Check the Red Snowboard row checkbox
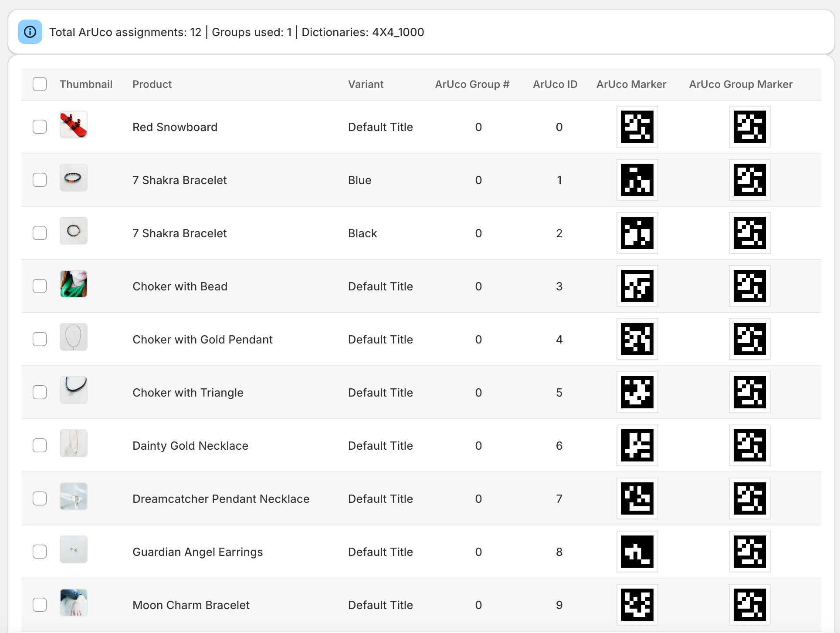Viewport: 840px width, 633px height. pos(40,127)
